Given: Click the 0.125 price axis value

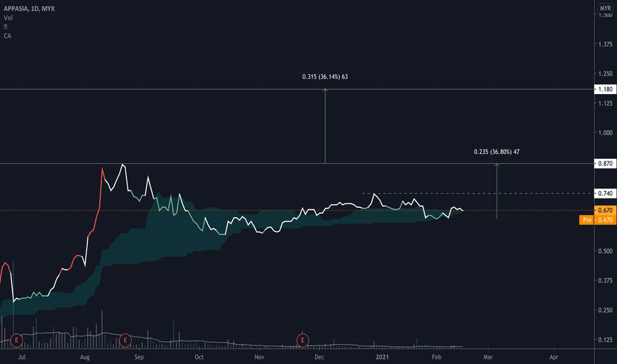Looking at the screenshot, I should tap(605, 340).
